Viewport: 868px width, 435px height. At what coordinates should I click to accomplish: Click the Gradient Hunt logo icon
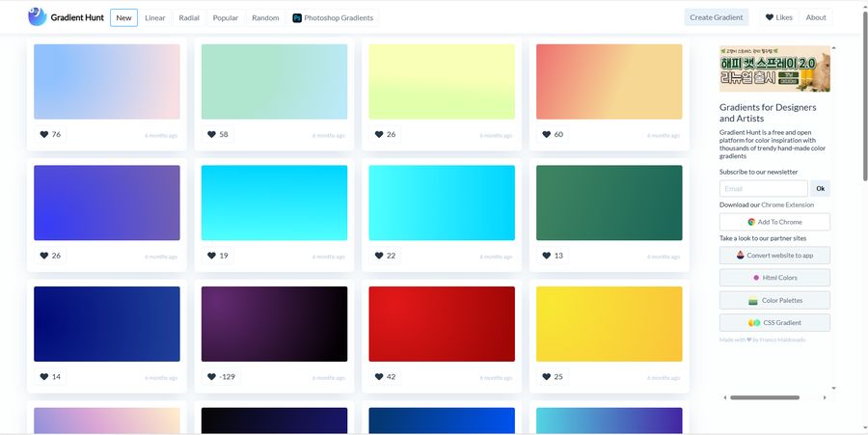tap(38, 17)
